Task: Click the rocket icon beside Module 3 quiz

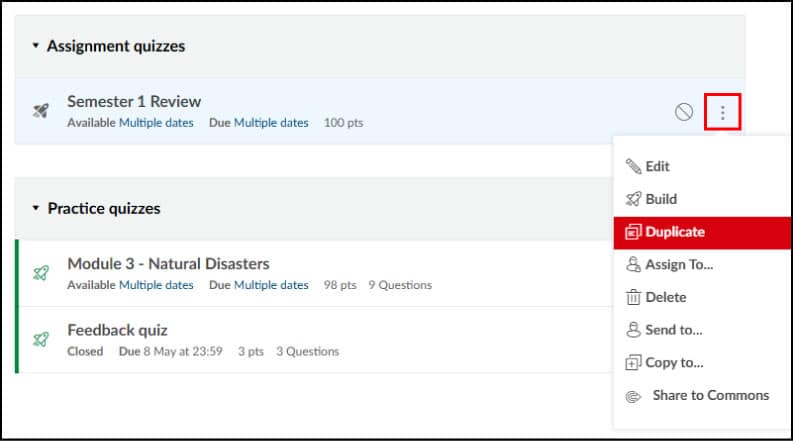Action: click(41, 273)
